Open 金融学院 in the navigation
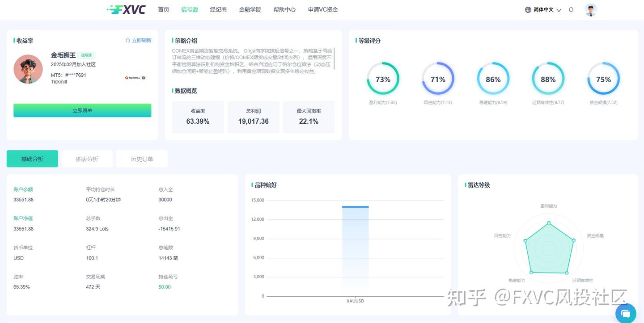Image resolution: width=644 pixels, height=323 pixels. coord(250,9)
